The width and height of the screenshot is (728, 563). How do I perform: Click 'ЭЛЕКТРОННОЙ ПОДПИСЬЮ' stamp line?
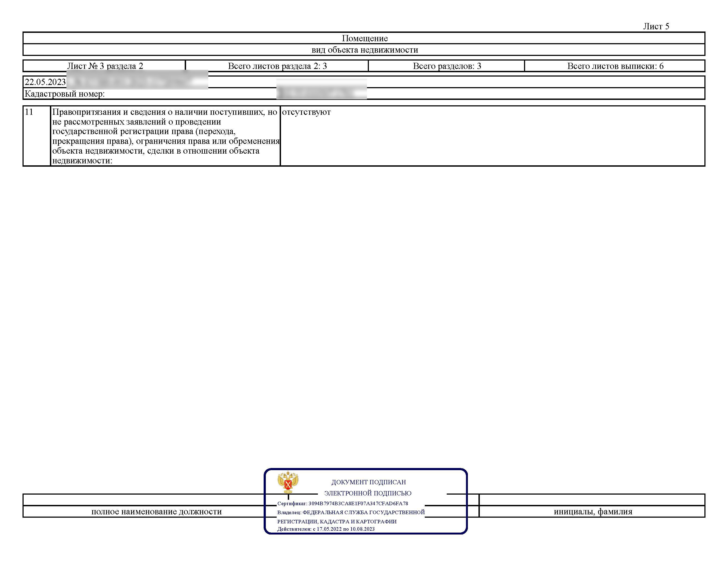[368, 493]
